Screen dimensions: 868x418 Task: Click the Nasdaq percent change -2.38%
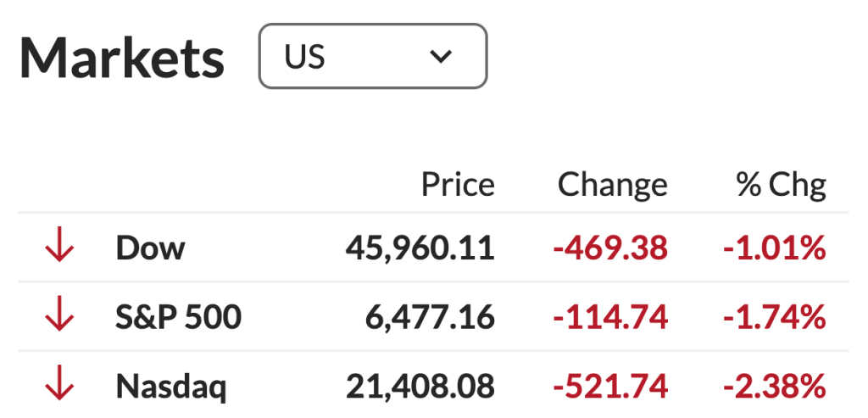click(774, 387)
